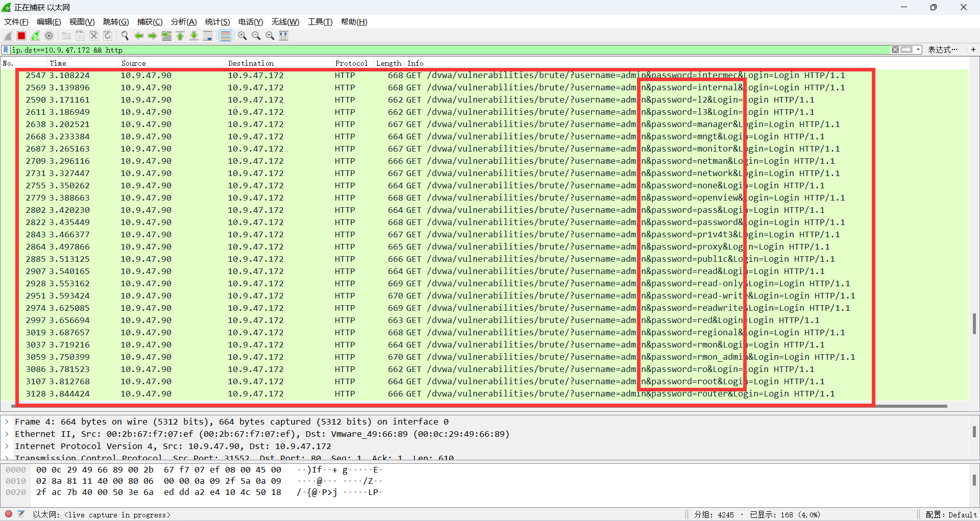Sort by the Source column header

click(x=172, y=63)
